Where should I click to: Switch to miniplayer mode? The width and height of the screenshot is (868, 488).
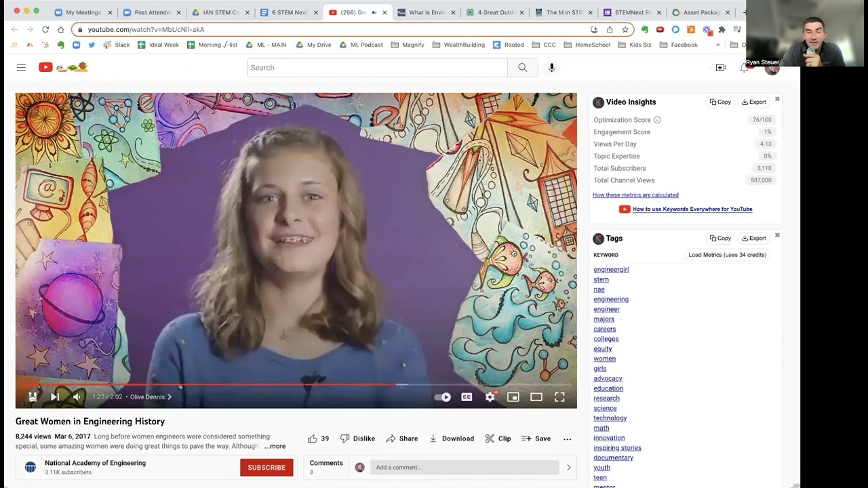pyautogui.click(x=513, y=397)
